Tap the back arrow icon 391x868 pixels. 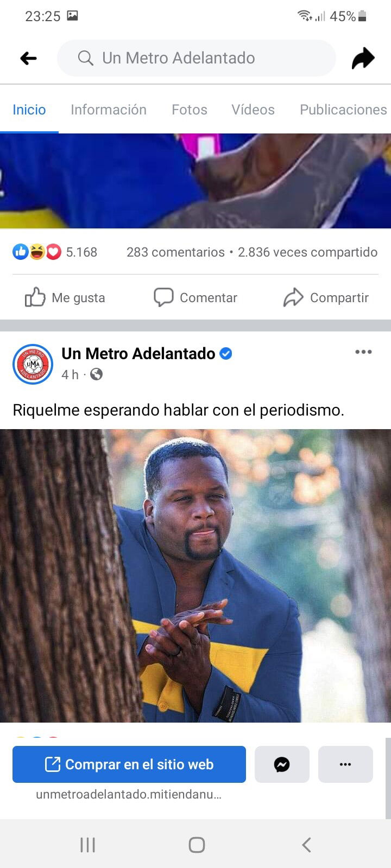tap(28, 58)
